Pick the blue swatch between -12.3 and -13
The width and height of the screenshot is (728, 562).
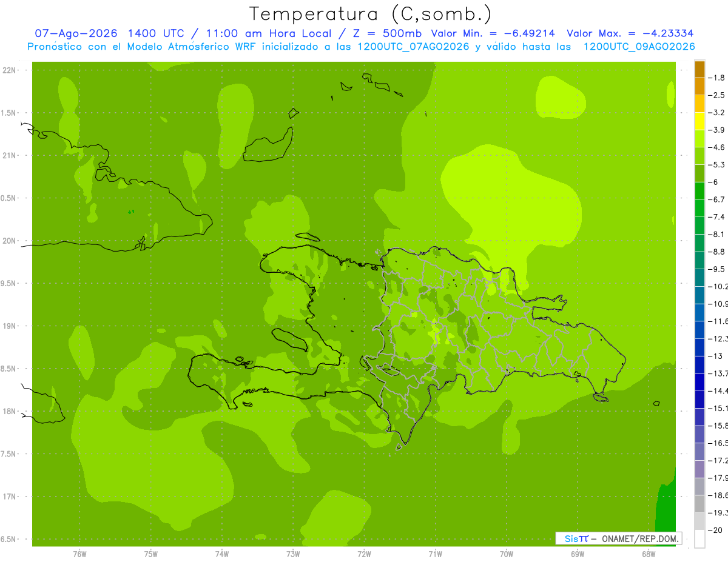[699, 347]
